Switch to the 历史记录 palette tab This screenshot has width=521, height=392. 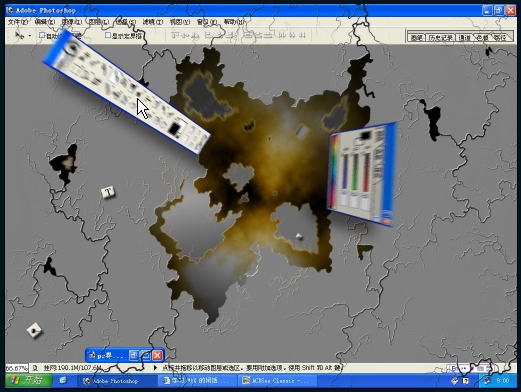[440, 37]
